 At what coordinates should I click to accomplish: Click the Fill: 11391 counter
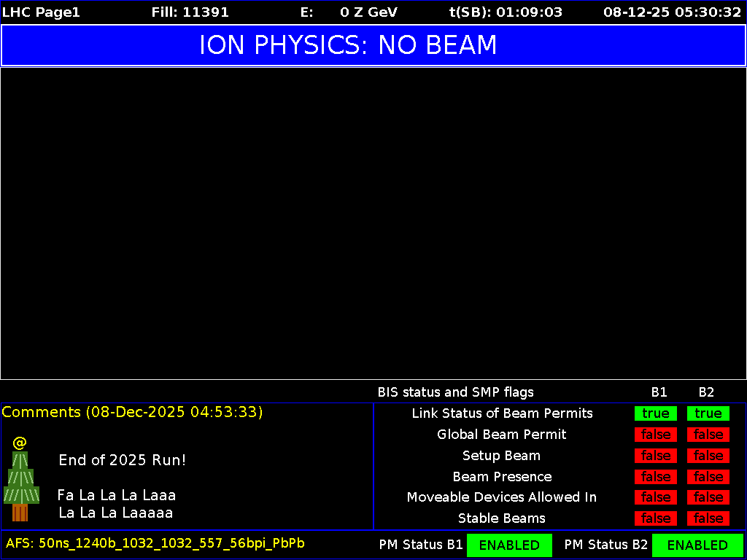pos(190,12)
